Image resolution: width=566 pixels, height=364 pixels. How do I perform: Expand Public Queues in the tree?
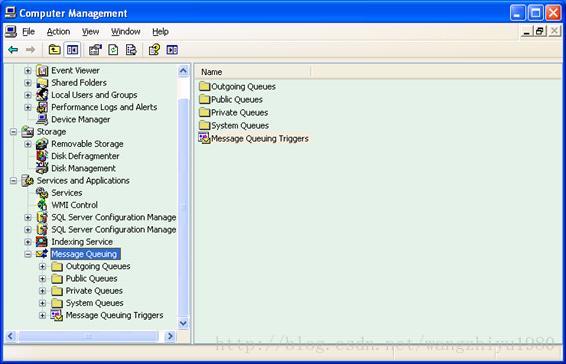[x=42, y=279]
